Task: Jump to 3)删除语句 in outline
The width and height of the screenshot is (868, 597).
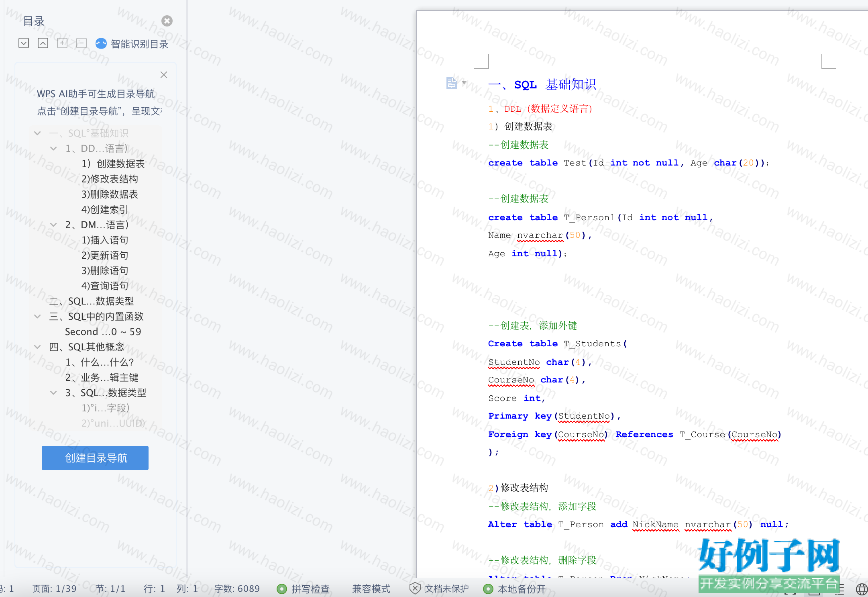Action: pos(105,270)
